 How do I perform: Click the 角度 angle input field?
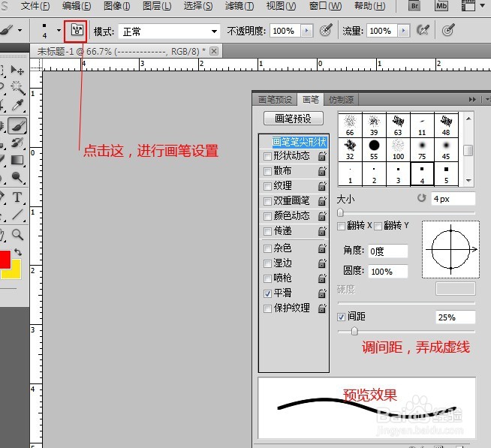[387, 251]
